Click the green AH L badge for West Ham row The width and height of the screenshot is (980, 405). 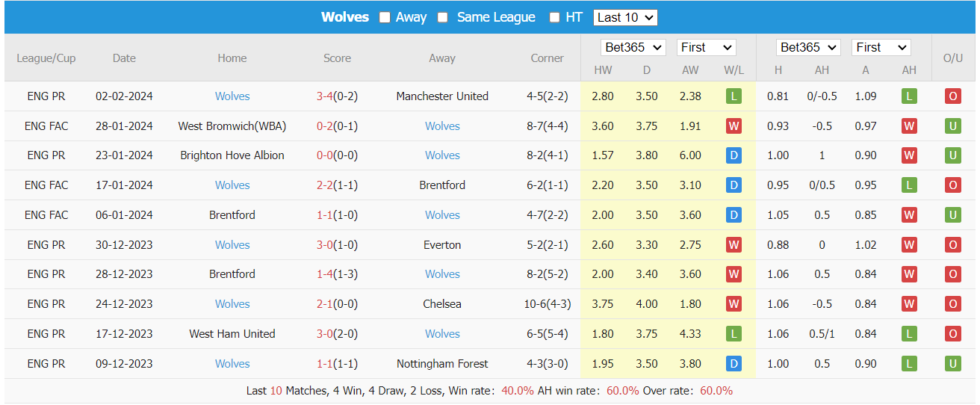(x=909, y=334)
